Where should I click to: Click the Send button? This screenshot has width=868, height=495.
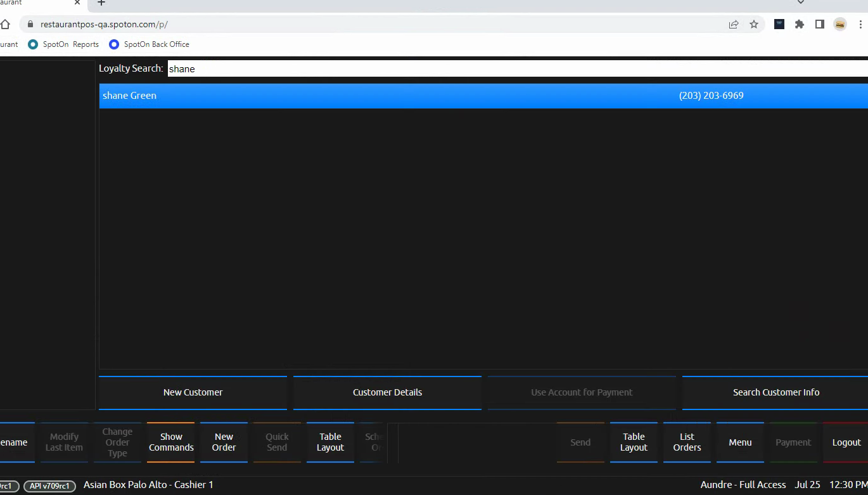click(580, 442)
